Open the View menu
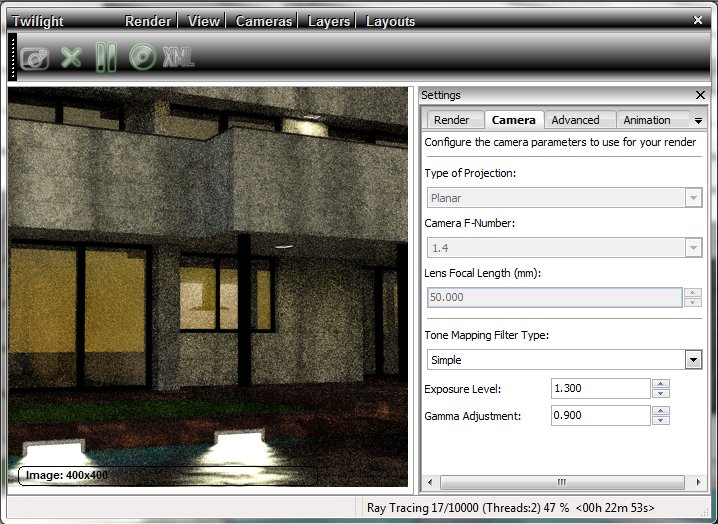 point(204,21)
